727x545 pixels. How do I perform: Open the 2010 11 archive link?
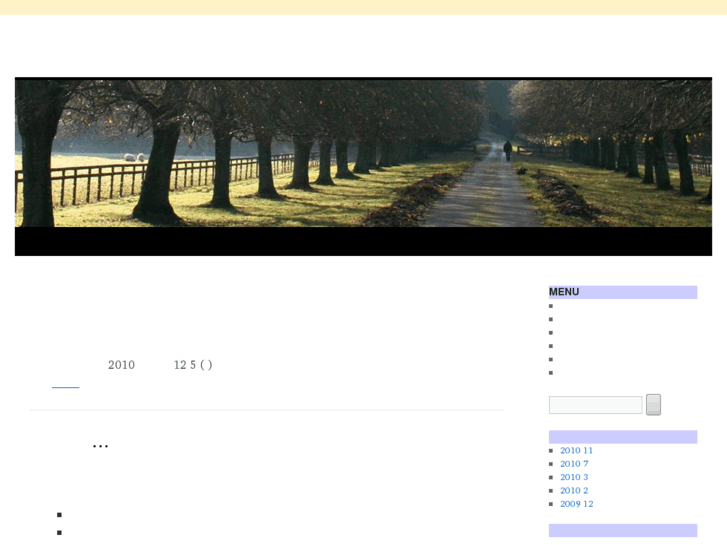576,450
